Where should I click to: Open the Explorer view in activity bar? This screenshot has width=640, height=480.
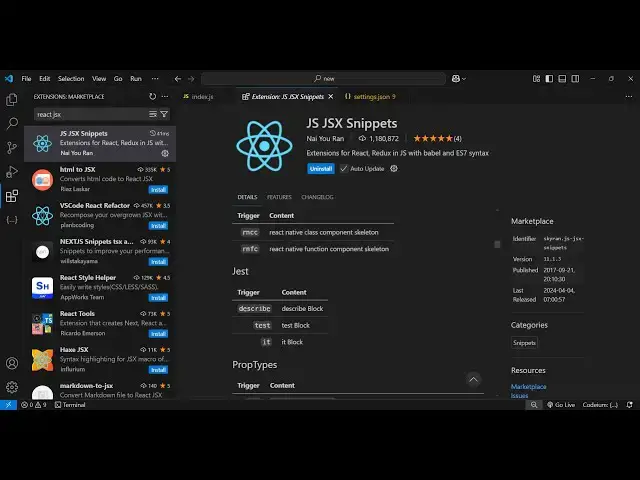pyautogui.click(x=12, y=100)
